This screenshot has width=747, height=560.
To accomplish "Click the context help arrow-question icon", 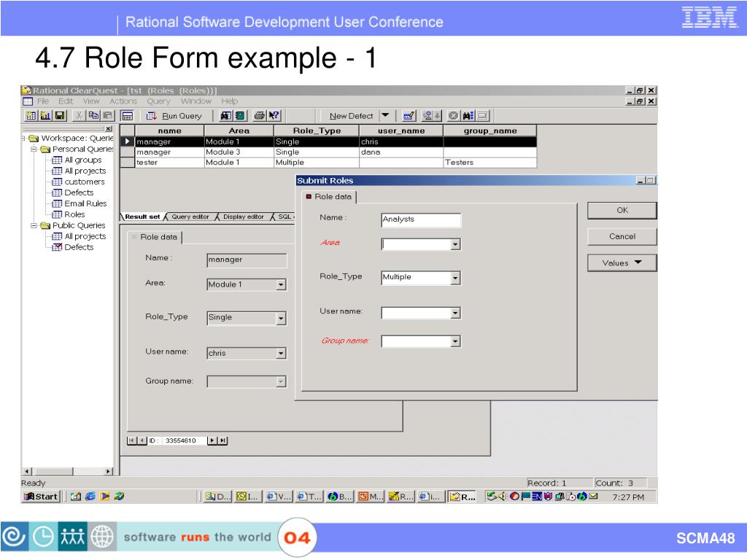I will coord(274,116).
